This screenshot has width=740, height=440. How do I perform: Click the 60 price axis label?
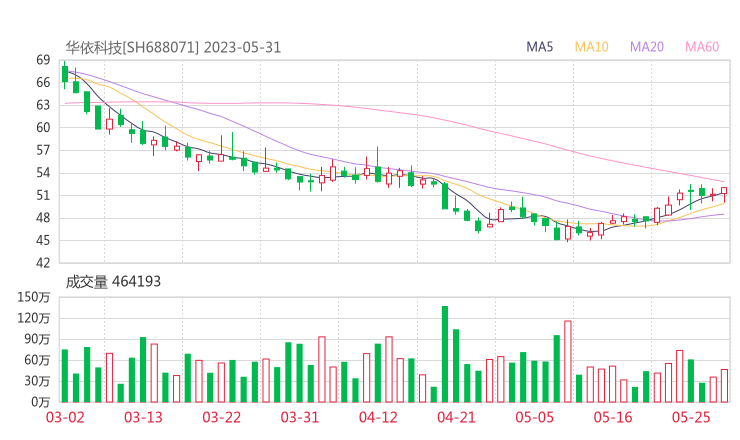[x=43, y=127]
